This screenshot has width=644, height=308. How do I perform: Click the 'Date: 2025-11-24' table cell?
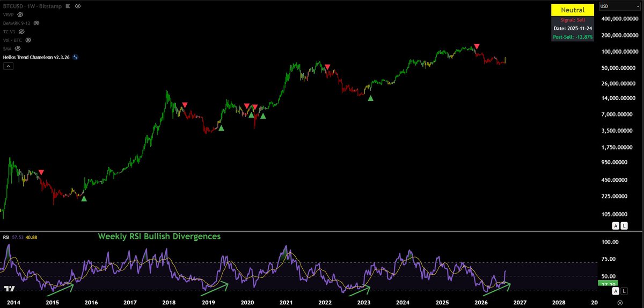pos(572,28)
